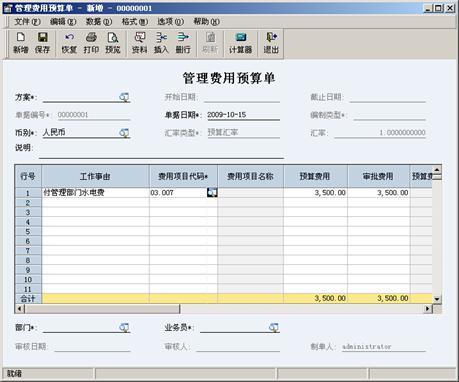
Task: Click the 预算费用 column header
Action: click(x=315, y=176)
